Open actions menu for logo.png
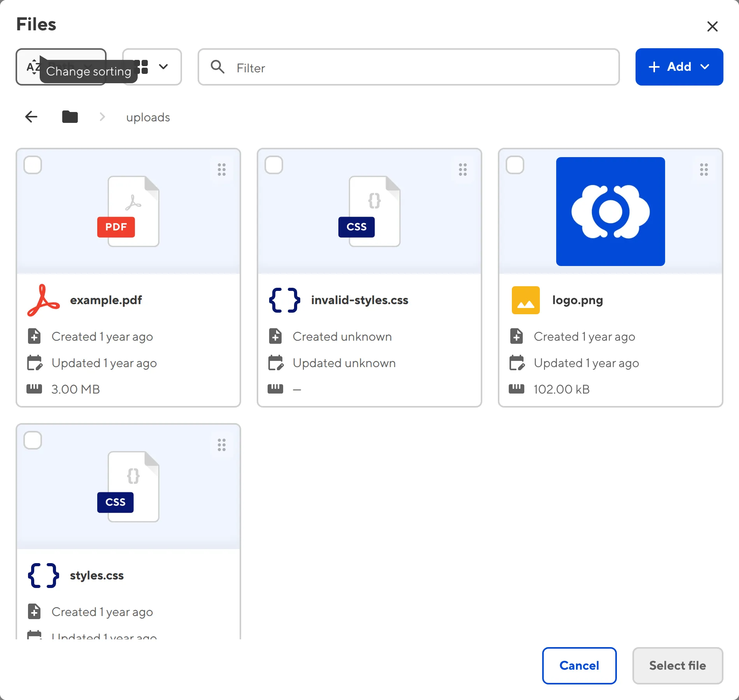Image resolution: width=739 pixels, height=700 pixels. (x=704, y=170)
